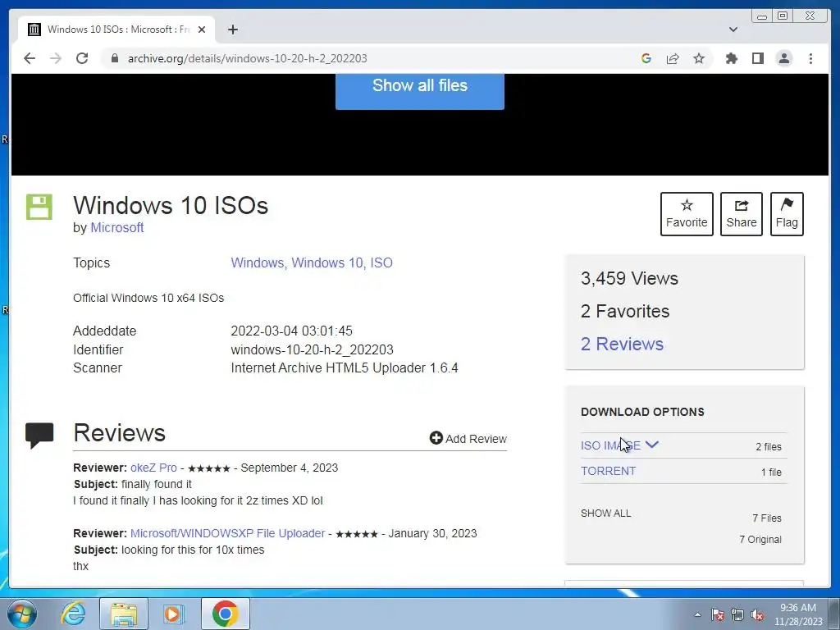Open Chrome's three-dot menu
The width and height of the screenshot is (840, 630).
[x=810, y=58]
